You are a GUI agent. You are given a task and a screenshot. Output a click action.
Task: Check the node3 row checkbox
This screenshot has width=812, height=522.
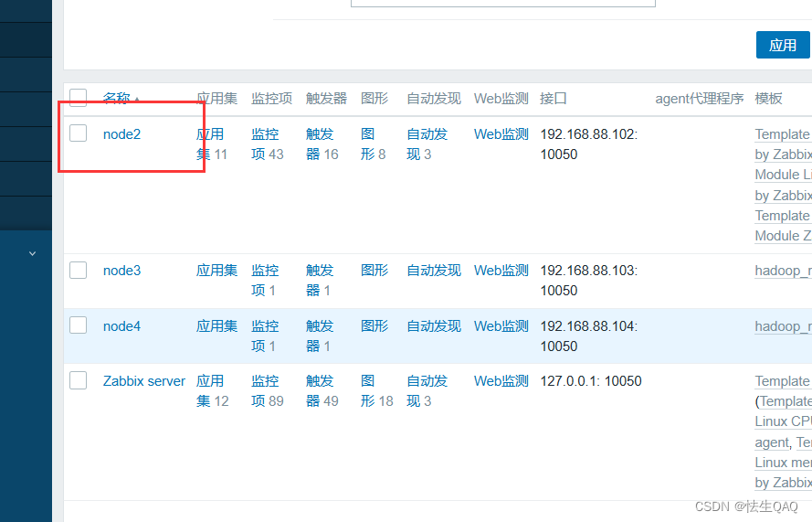79,270
